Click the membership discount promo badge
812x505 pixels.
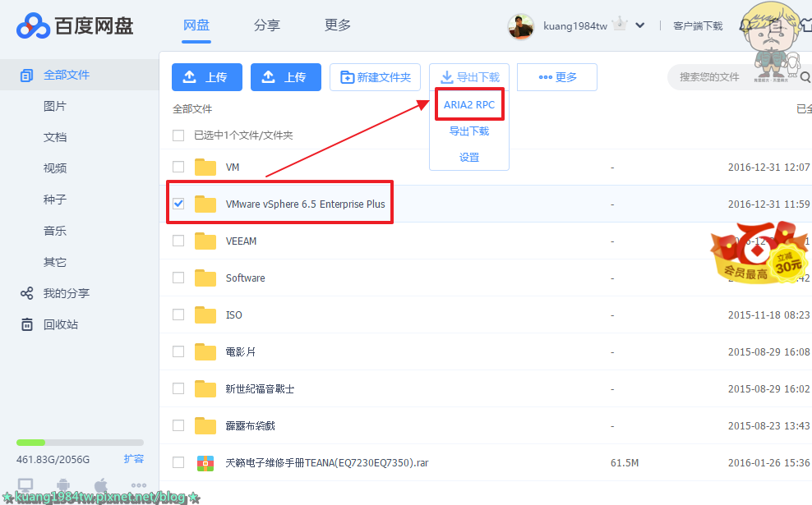[759, 253]
